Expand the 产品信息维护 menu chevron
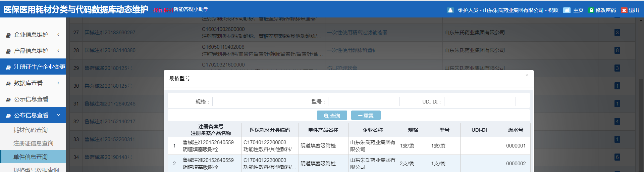Screen dimensions: 644x172 click(x=58, y=51)
